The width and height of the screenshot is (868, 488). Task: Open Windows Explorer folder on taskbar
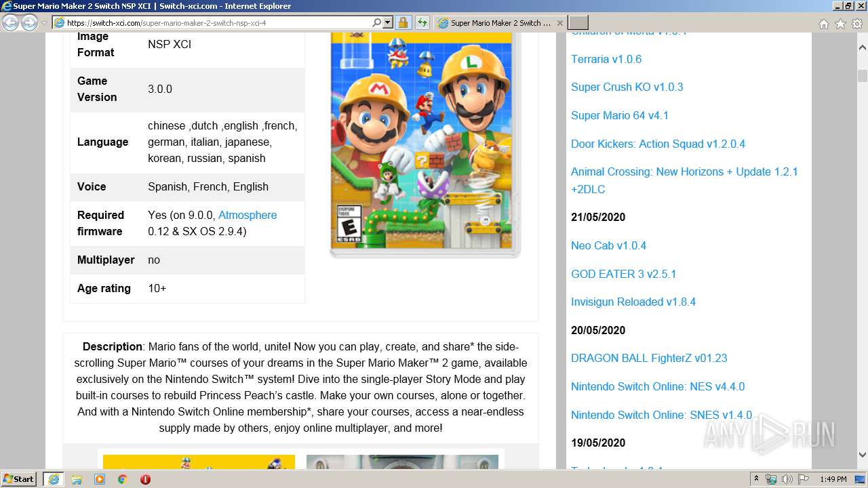pyautogui.click(x=77, y=479)
